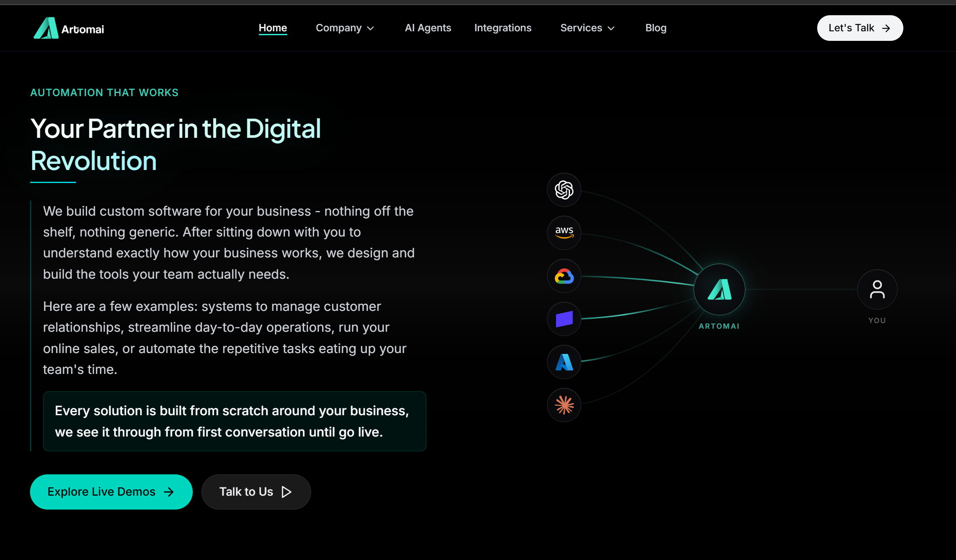This screenshot has height=560, width=956.
Task: Click the orange Claude starburst icon
Action: pyautogui.click(x=564, y=405)
